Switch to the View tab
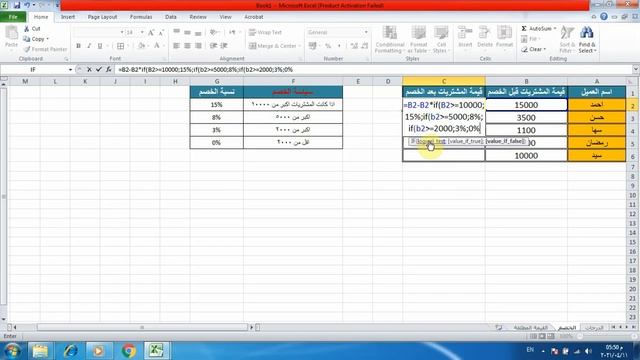Image resolution: width=640 pixels, height=360 pixels. tap(225, 17)
